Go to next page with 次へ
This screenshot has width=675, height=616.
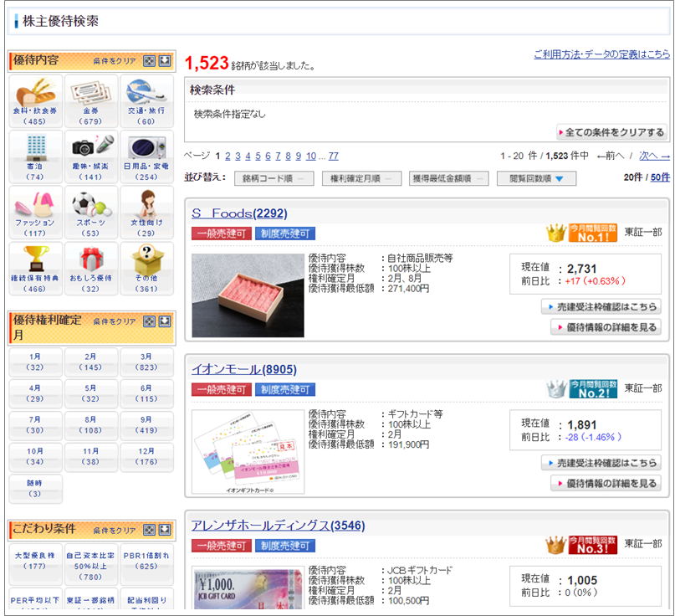tap(654, 156)
